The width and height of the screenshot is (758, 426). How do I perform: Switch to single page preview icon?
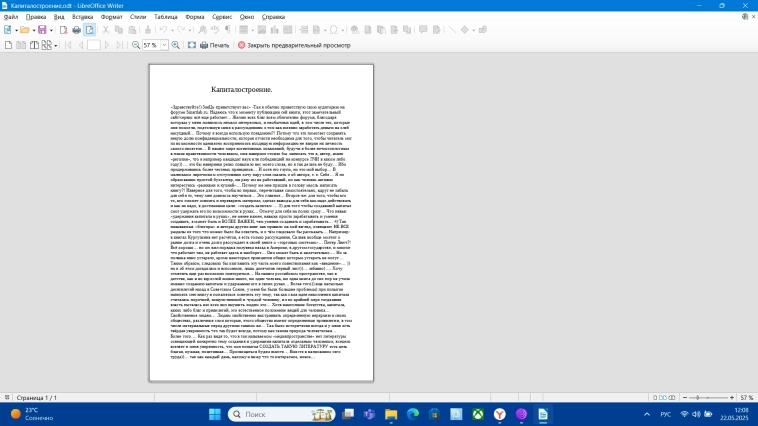coord(9,45)
